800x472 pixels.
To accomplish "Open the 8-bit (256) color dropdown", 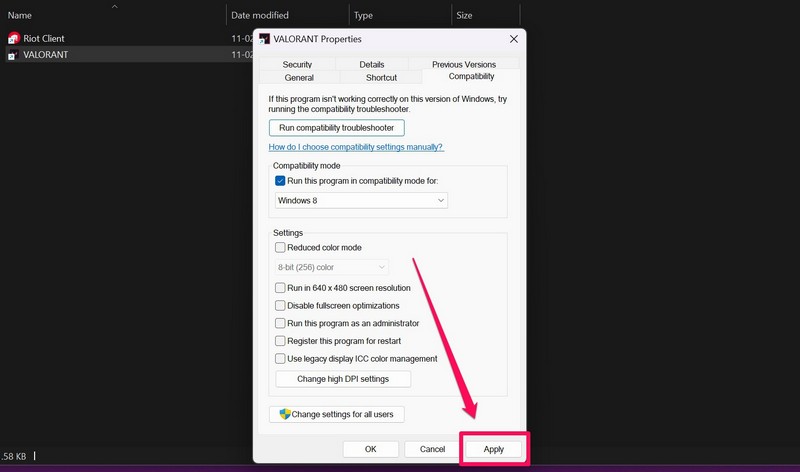I will pyautogui.click(x=332, y=267).
